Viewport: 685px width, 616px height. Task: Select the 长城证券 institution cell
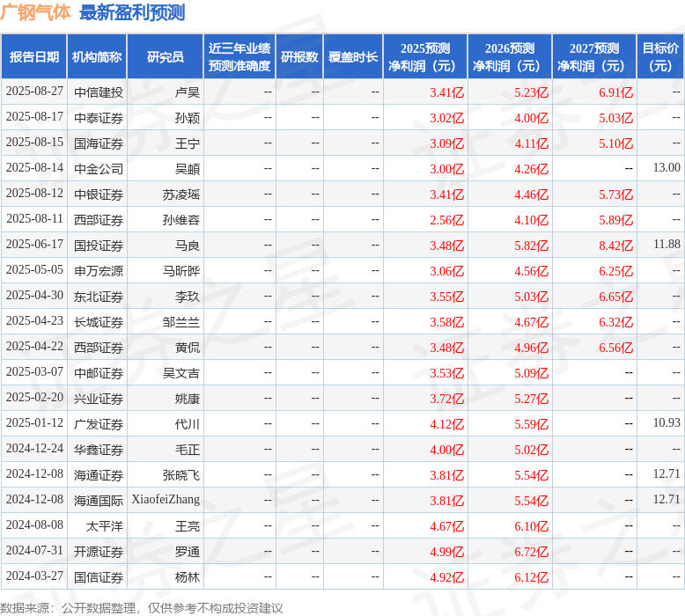(x=99, y=322)
